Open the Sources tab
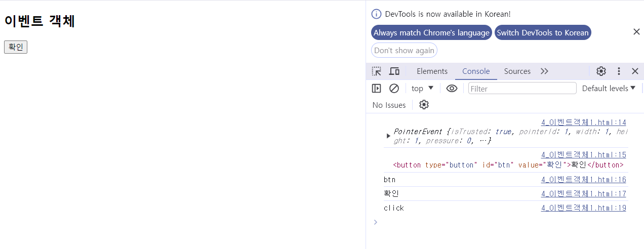 click(x=517, y=71)
